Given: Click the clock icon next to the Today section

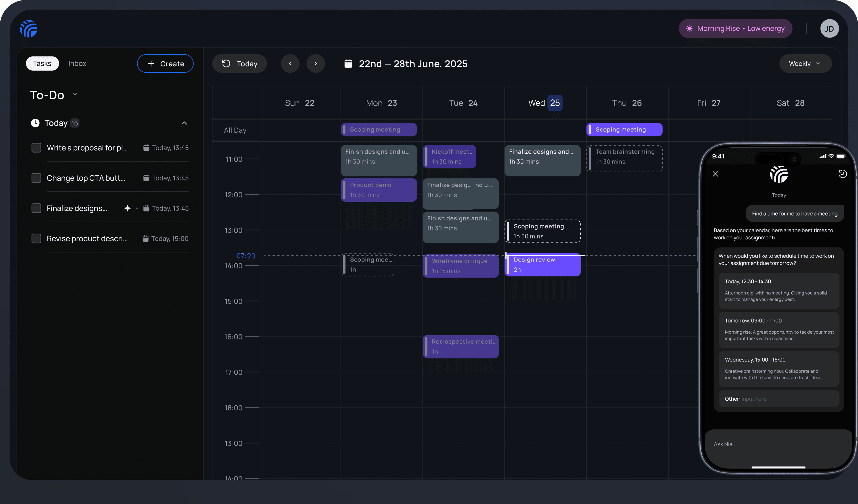Looking at the screenshot, I should click(35, 123).
